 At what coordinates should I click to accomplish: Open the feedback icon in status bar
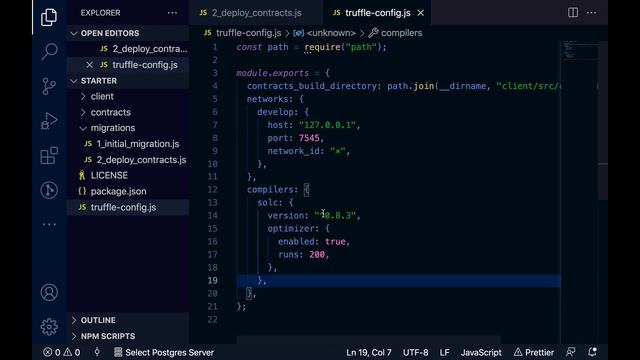(571, 352)
